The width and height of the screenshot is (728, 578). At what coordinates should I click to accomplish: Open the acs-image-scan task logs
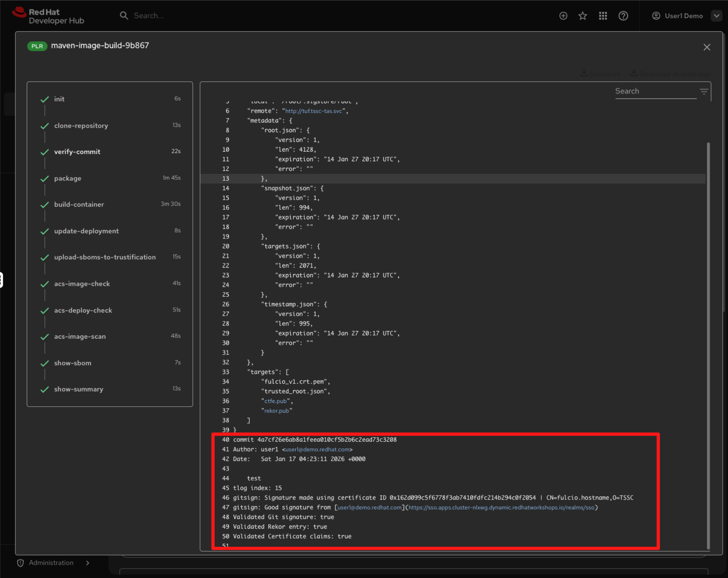(80, 336)
